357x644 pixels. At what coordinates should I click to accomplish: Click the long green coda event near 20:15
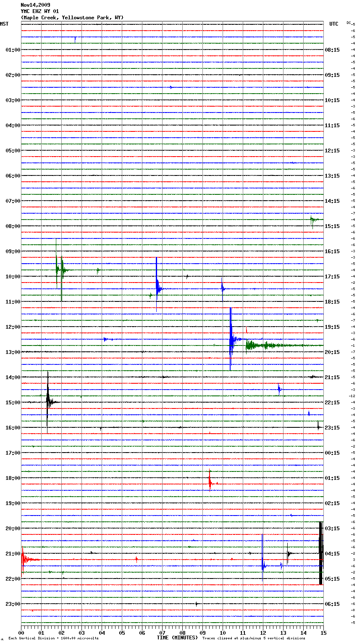tap(284, 346)
